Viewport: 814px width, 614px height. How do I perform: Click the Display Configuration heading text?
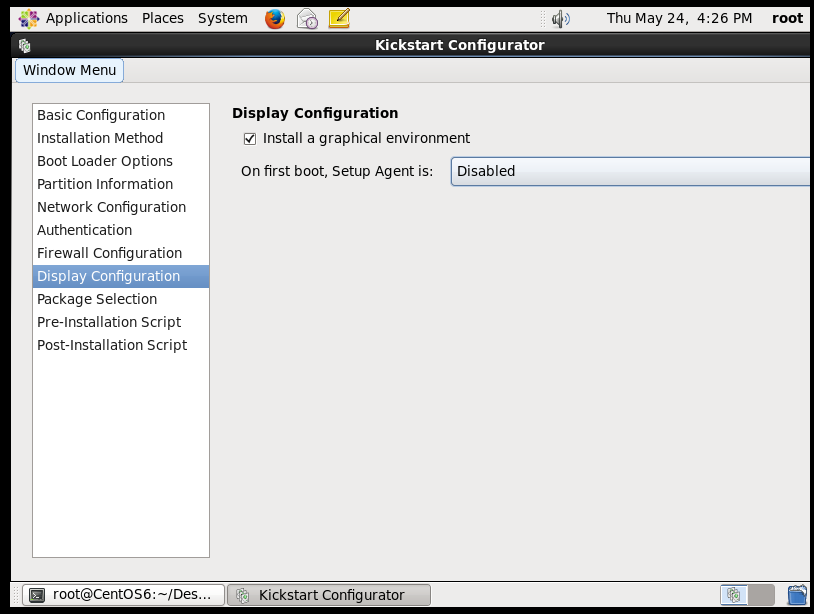coord(315,113)
